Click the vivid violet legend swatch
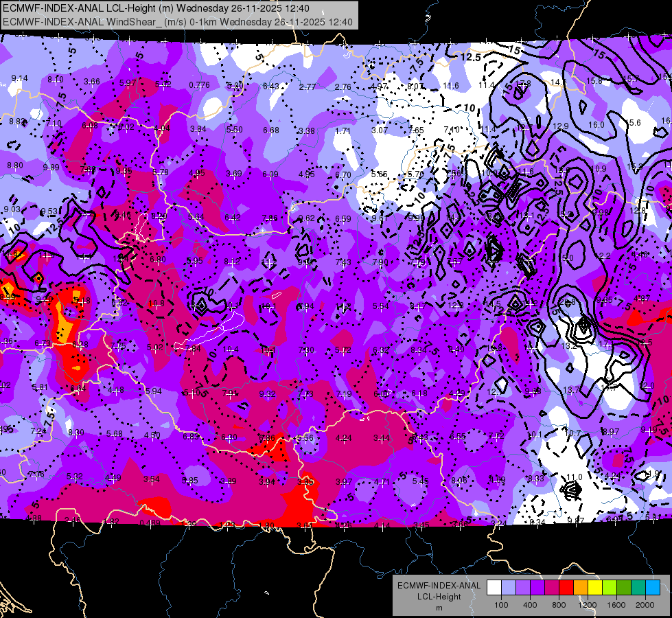Screen dimensions: 672x618 (x=537, y=588)
